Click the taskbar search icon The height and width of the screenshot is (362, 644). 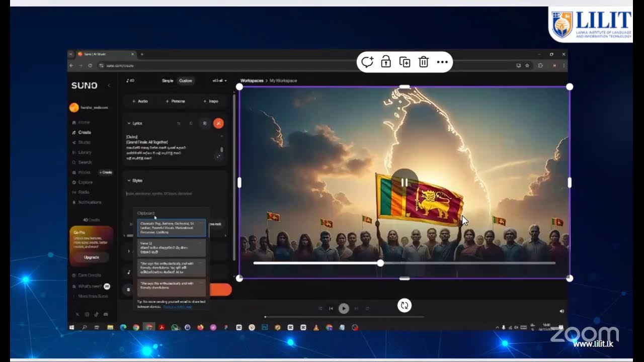coord(84,327)
